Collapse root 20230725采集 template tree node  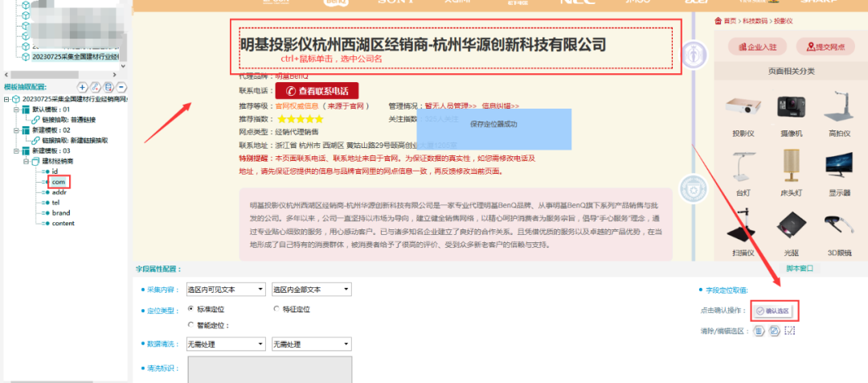click(6, 99)
